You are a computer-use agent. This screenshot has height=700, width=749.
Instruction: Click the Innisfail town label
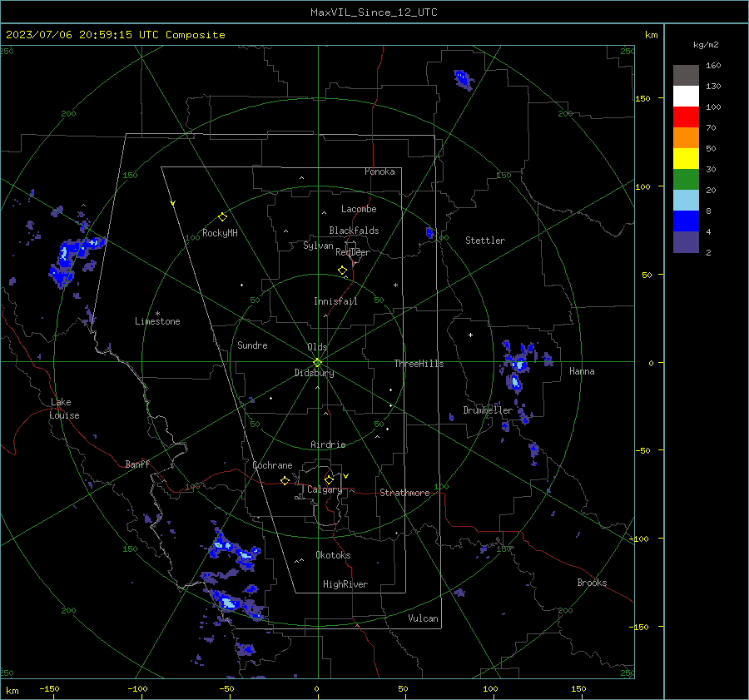(x=335, y=301)
